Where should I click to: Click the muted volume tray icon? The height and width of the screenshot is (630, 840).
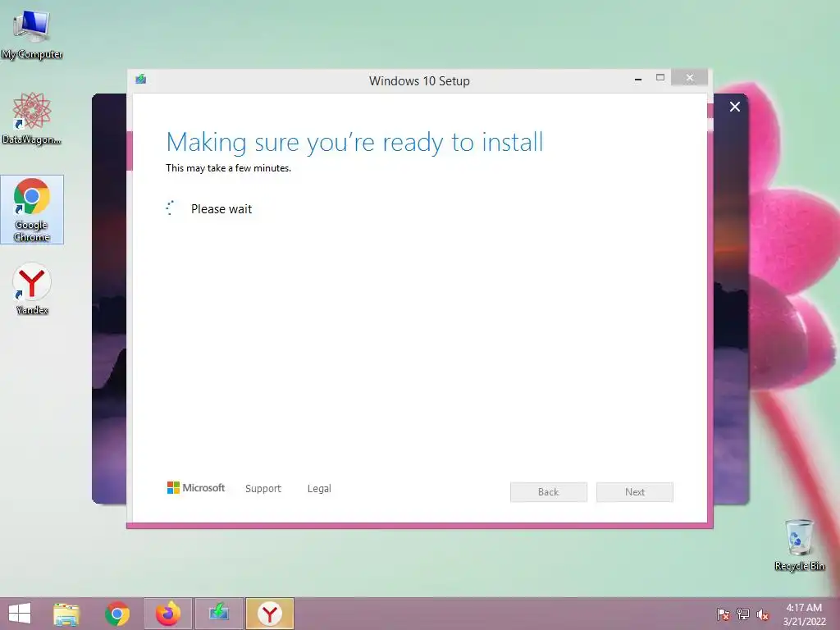(763, 614)
